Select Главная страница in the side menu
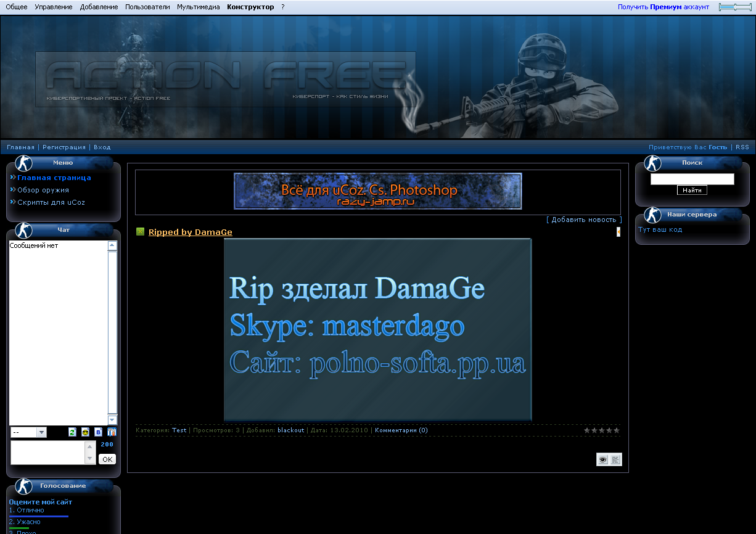 tap(54, 178)
